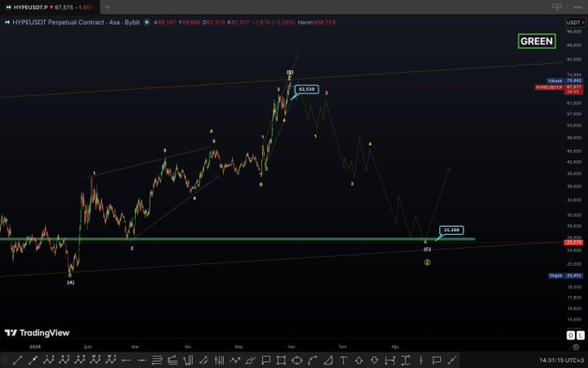Click the HYPEUSDT Perpetual Contract symbol title
Screen dimensions: 588x368
point(76,23)
